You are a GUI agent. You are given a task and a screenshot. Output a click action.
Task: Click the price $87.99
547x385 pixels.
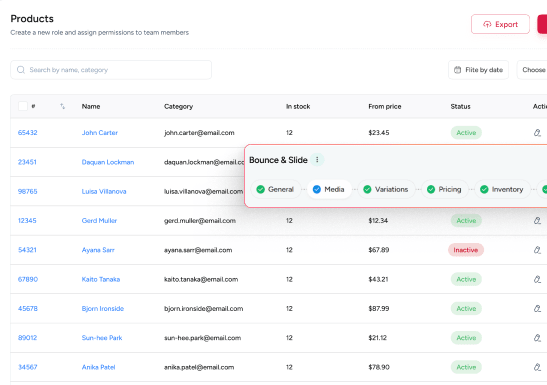[379, 308]
